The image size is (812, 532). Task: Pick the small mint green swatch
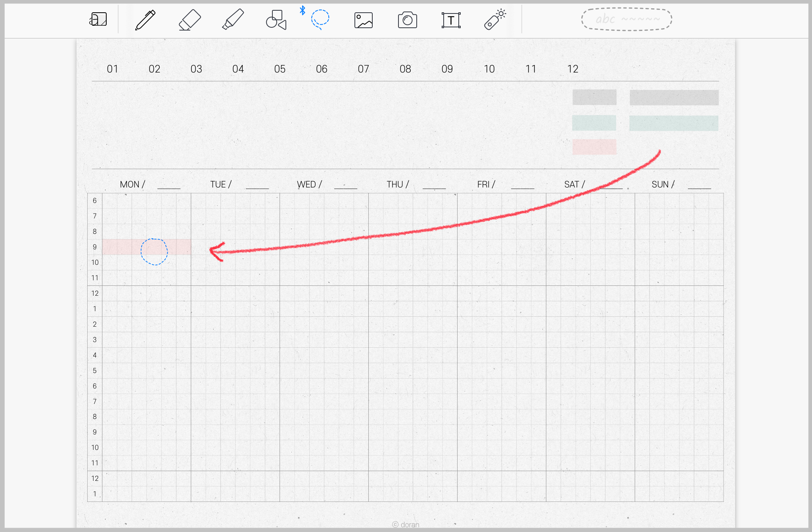[594, 123]
